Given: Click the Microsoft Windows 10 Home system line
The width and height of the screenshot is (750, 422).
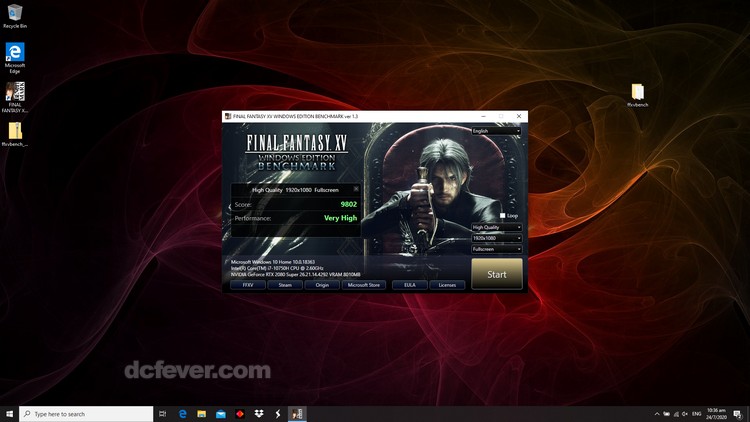Looking at the screenshot, I should pos(273,262).
